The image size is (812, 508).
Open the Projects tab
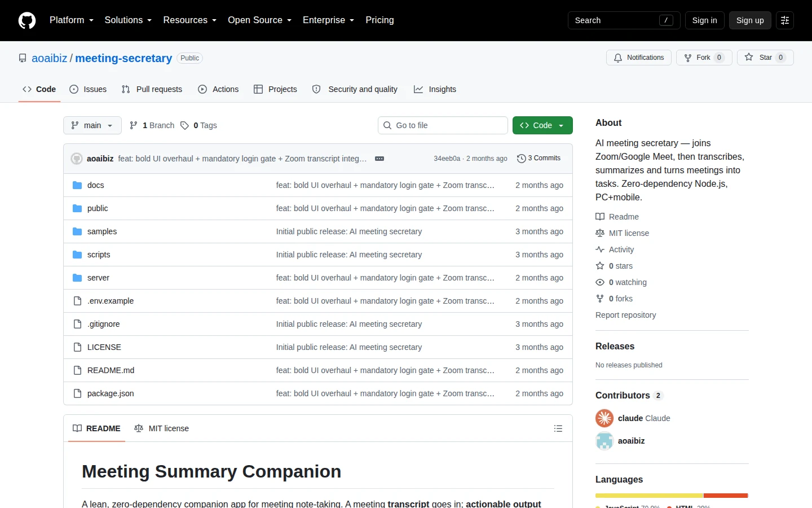[275, 89]
